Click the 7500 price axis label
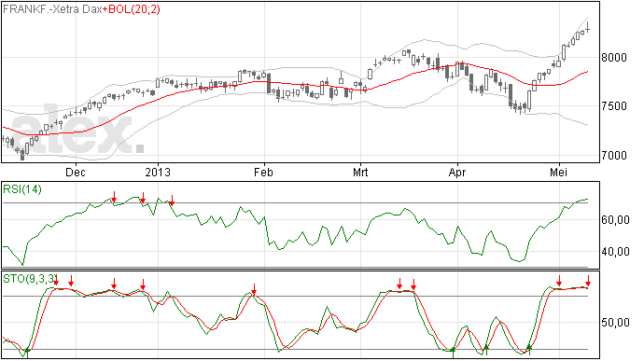This screenshot has width=644, height=361. pos(614,106)
